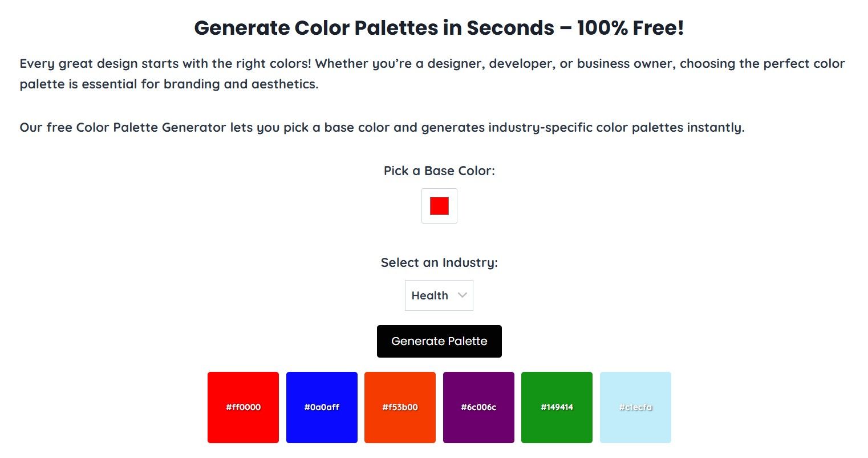This screenshot has width=868, height=458.
Task: Click the hex code label #6c006c
Action: (x=478, y=407)
